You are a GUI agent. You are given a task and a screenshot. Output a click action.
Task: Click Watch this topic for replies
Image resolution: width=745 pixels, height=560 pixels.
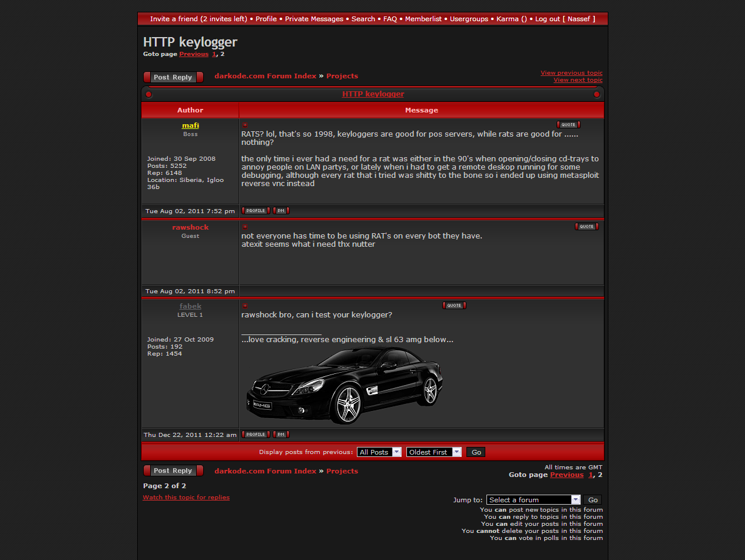pyautogui.click(x=186, y=498)
